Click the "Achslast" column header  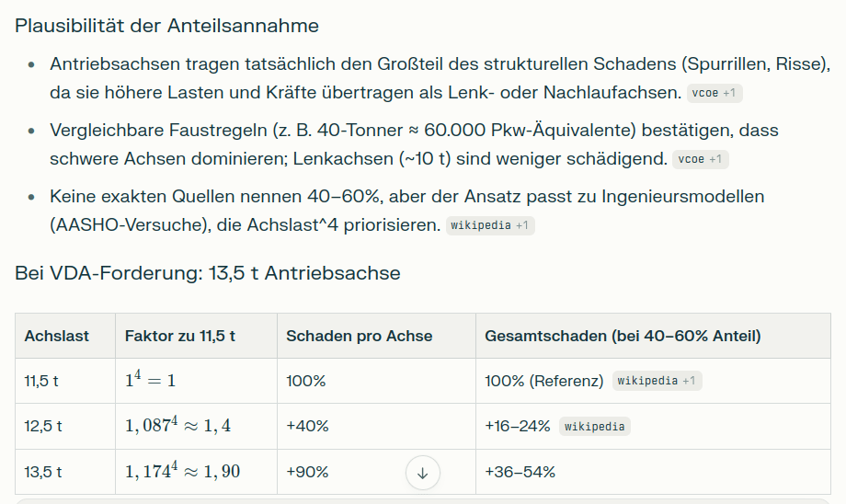coord(57,336)
